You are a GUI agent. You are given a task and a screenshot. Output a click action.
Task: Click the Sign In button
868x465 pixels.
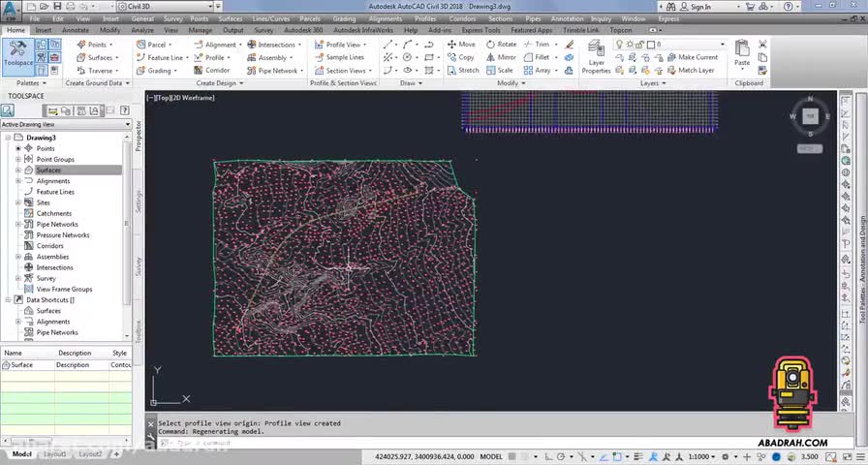[694, 7]
